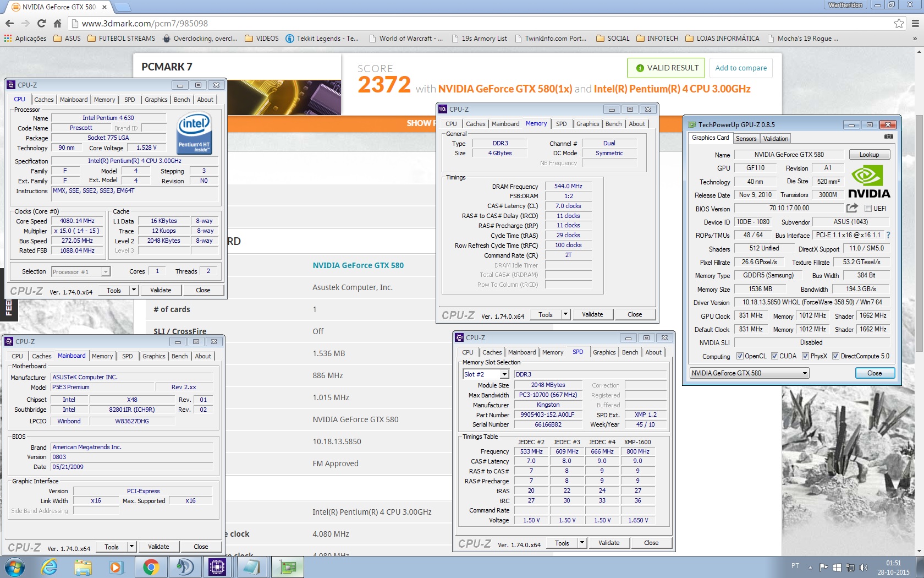This screenshot has width=924, height=578.
Task: Click Validate in the CPU-Z CPU window
Action: tap(161, 290)
